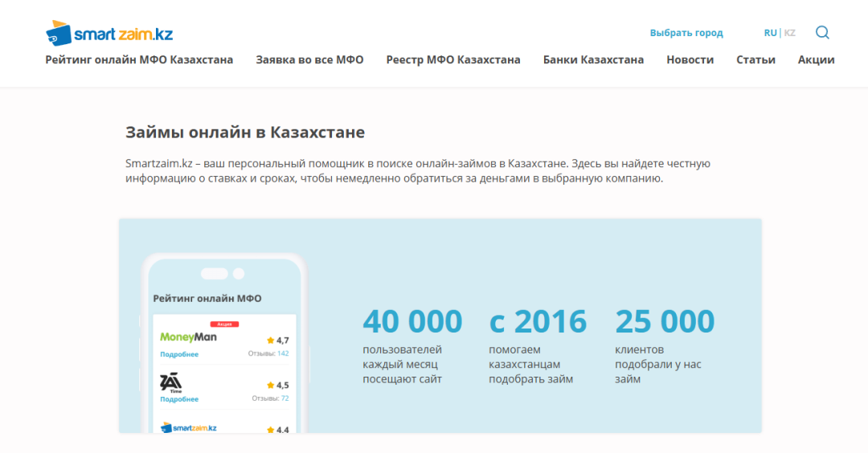Click the 4,7 rating value
The height and width of the screenshot is (453, 868).
point(282,341)
